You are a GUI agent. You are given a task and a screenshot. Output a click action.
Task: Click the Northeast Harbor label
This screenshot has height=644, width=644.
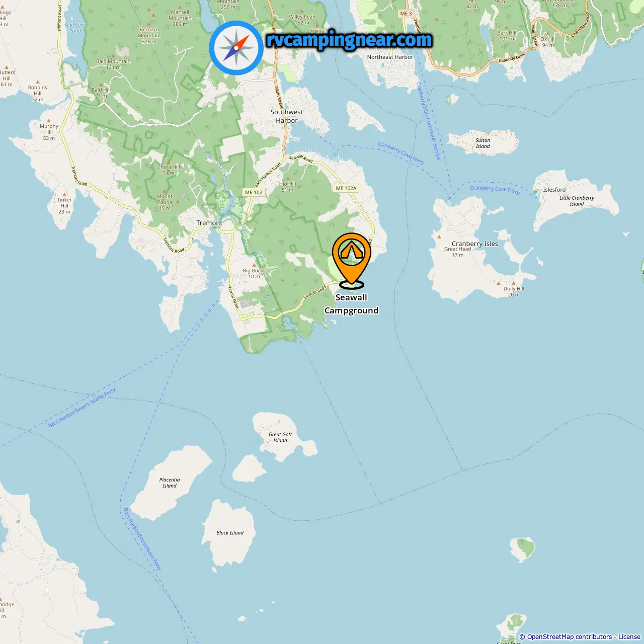point(390,57)
